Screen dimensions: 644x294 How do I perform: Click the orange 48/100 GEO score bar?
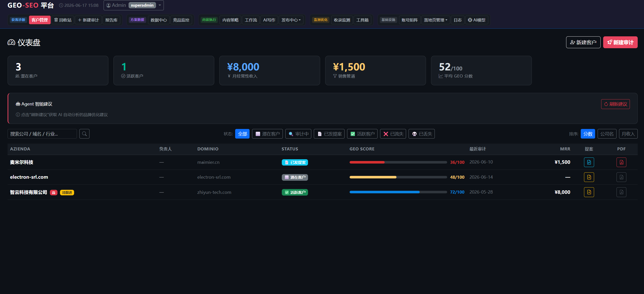point(398,177)
